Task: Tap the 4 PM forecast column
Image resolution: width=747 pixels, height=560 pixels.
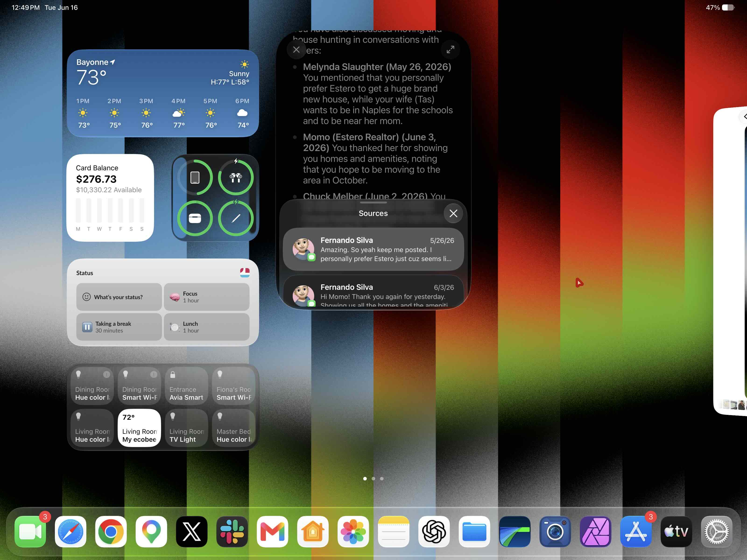Action: coord(178,113)
